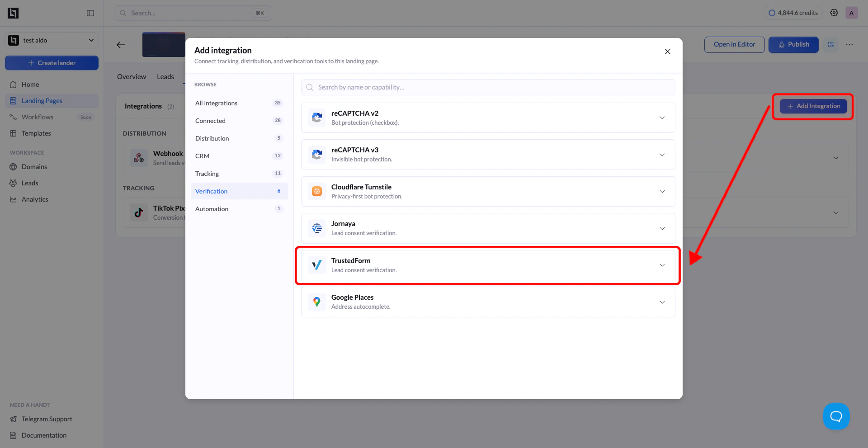
Task: Open Analytics in the sidebar
Action: click(52, 199)
